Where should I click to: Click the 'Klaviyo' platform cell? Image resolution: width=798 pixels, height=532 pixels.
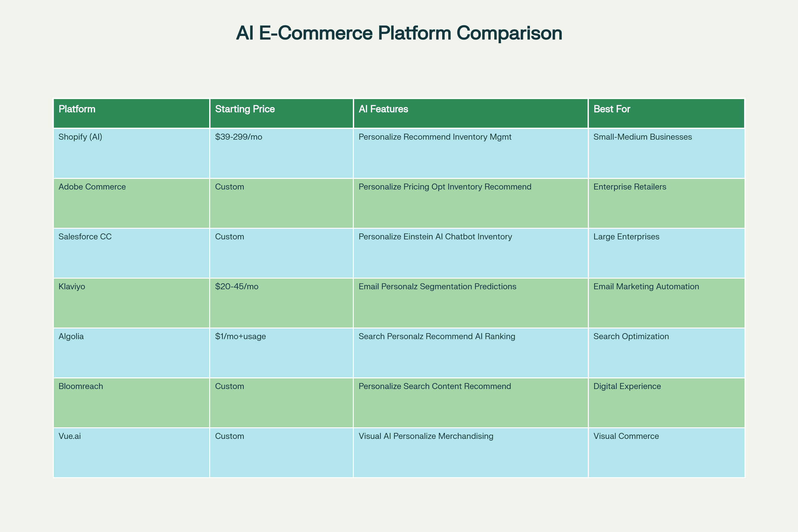[x=132, y=303]
